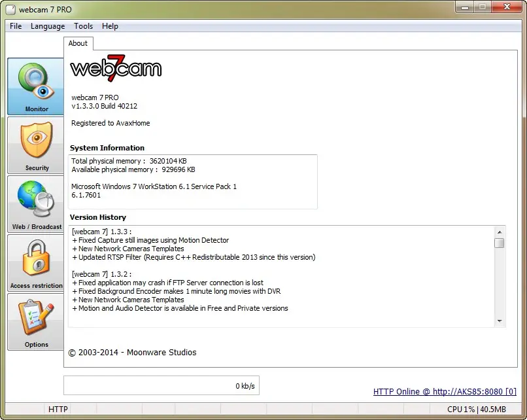
Task: Click the Total physical memory line
Action: [x=129, y=161]
